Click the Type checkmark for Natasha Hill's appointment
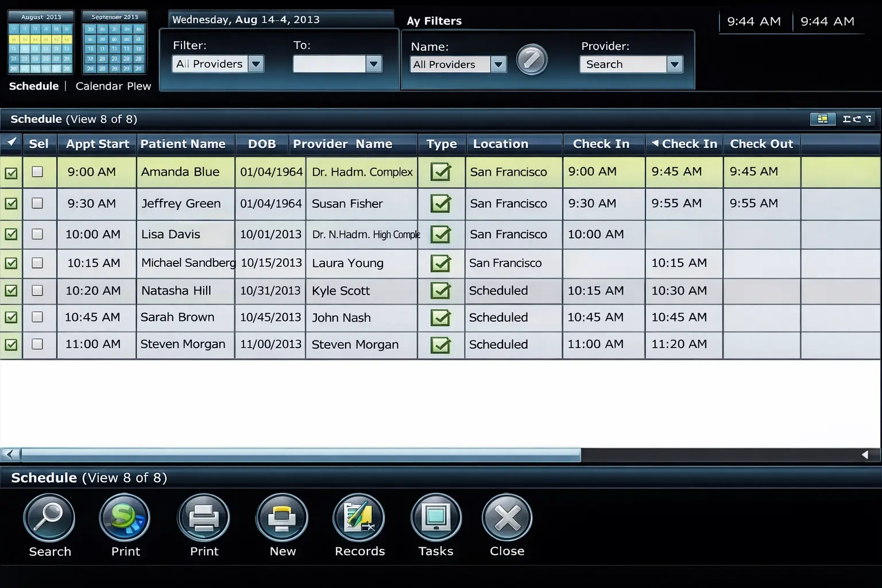Image resolution: width=882 pixels, height=588 pixels. click(x=441, y=291)
